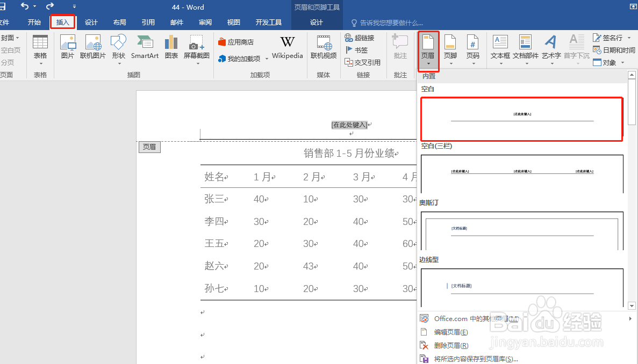The width and height of the screenshot is (638, 364).
Task: Take a screenshot with the 屏幕截图 tool
Action: (197, 48)
